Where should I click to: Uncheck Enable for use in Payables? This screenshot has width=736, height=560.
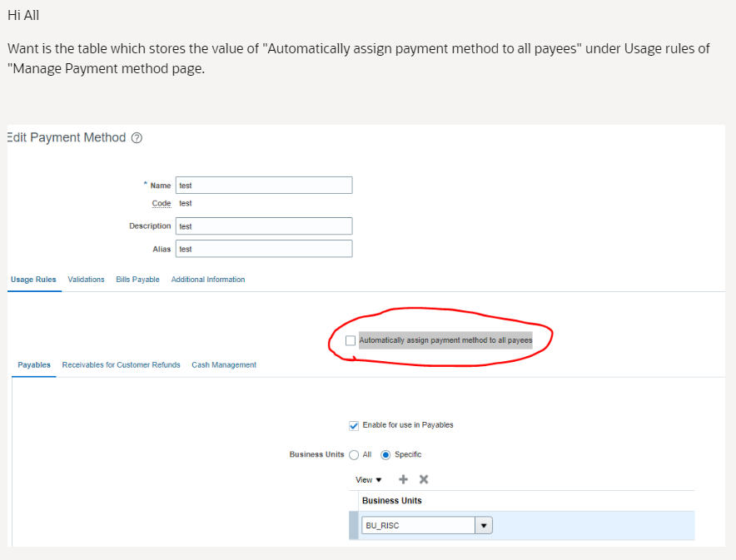pyautogui.click(x=354, y=425)
